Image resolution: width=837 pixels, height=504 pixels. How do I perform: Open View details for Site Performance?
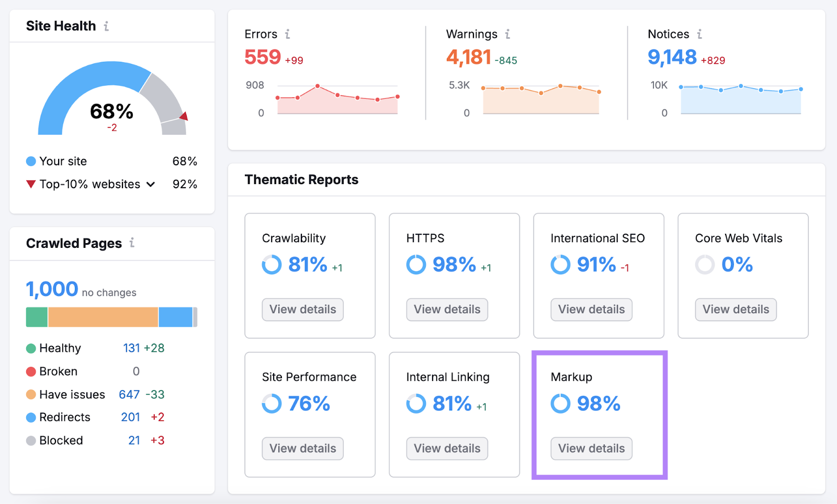(x=302, y=449)
